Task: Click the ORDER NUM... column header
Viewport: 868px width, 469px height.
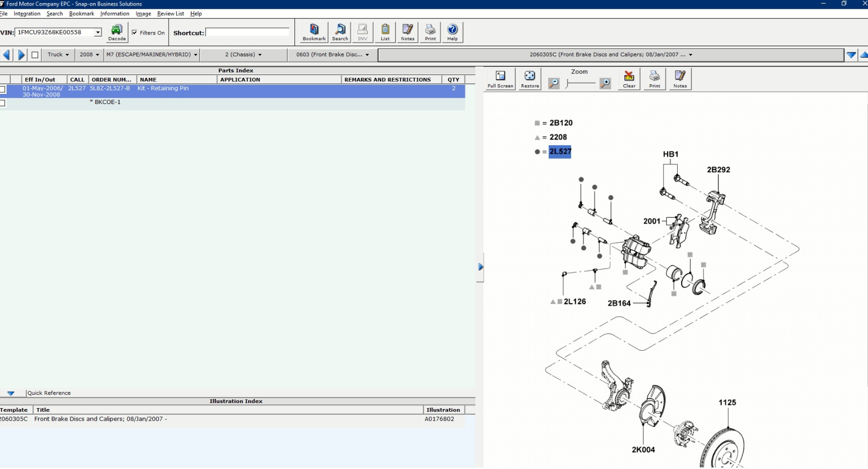Action: click(x=112, y=80)
